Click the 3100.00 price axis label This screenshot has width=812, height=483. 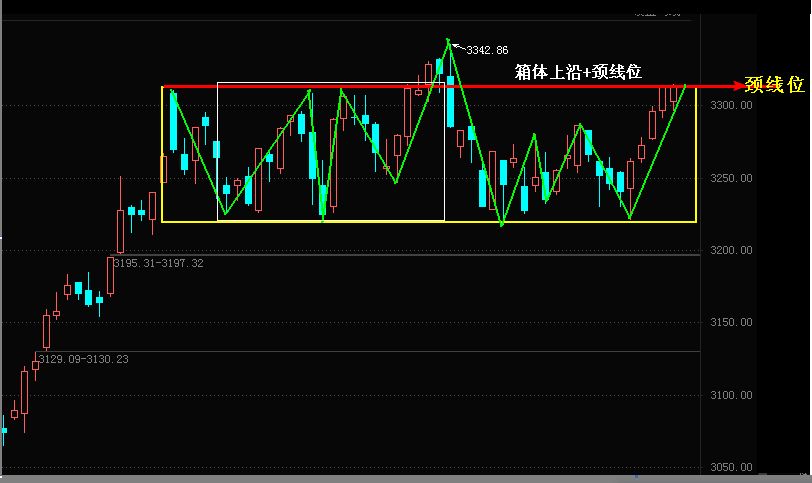point(731,396)
